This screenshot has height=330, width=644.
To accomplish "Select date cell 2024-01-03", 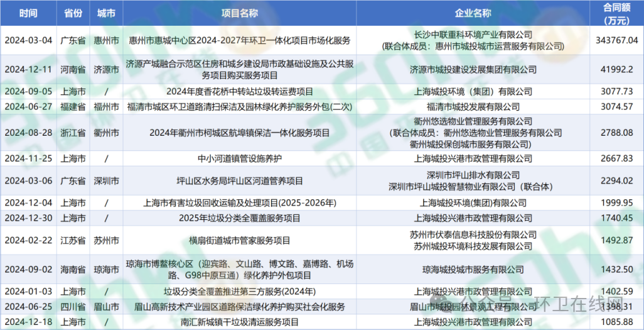I will 28,292.
